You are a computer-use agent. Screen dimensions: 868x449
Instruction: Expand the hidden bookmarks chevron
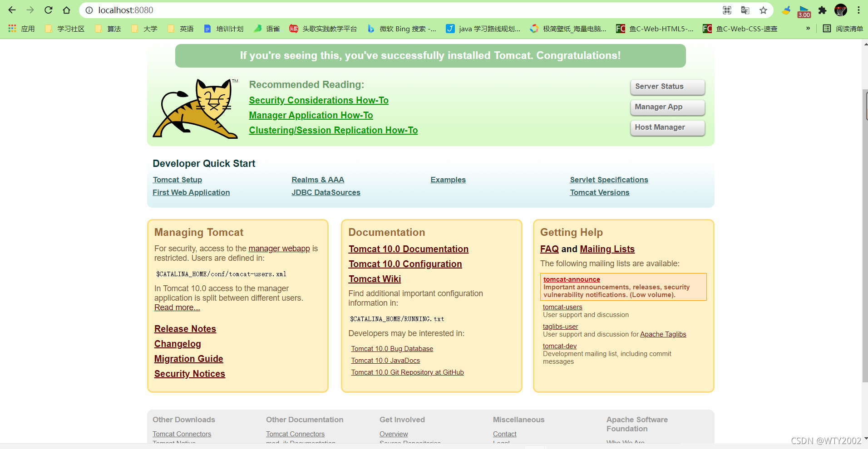pos(808,28)
